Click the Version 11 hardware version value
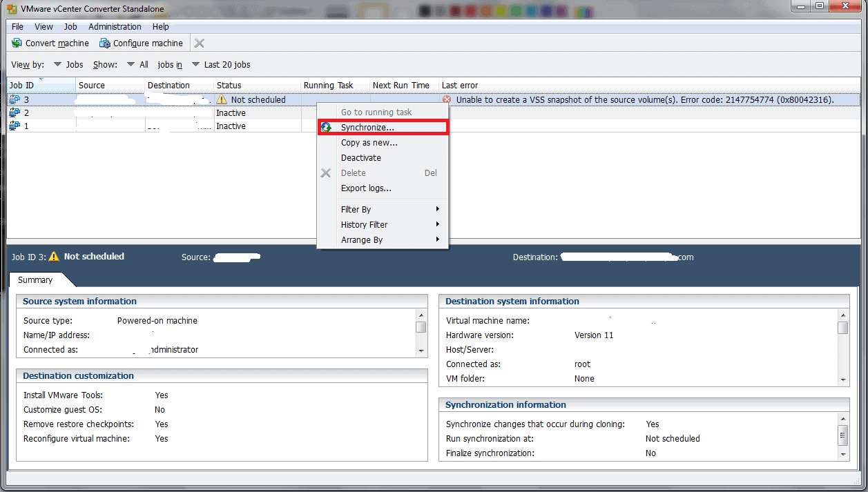868x492 pixels. click(x=594, y=335)
